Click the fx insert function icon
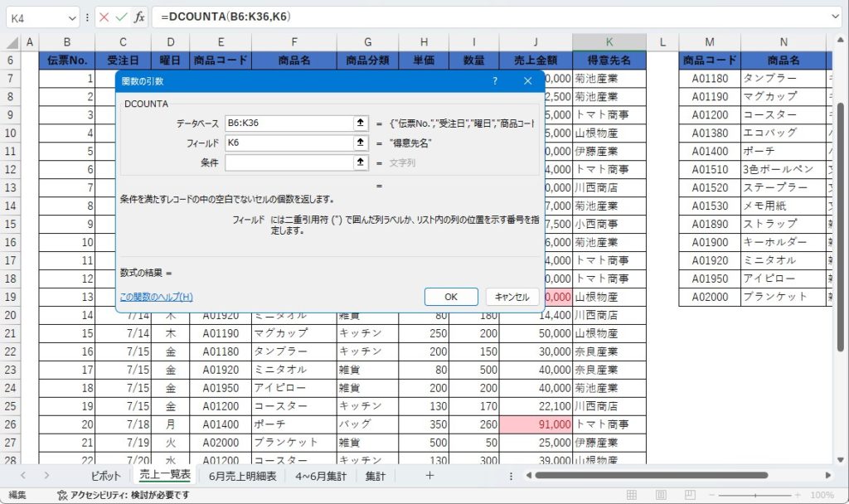 click(x=139, y=17)
